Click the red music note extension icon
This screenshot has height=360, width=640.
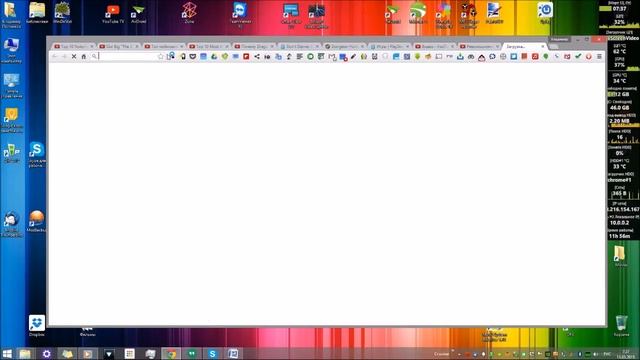(x=535, y=57)
